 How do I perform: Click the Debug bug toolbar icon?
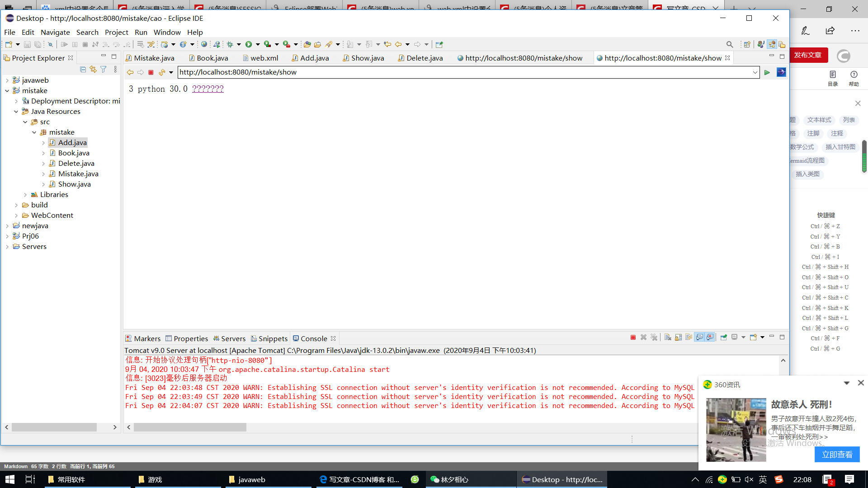(230, 44)
